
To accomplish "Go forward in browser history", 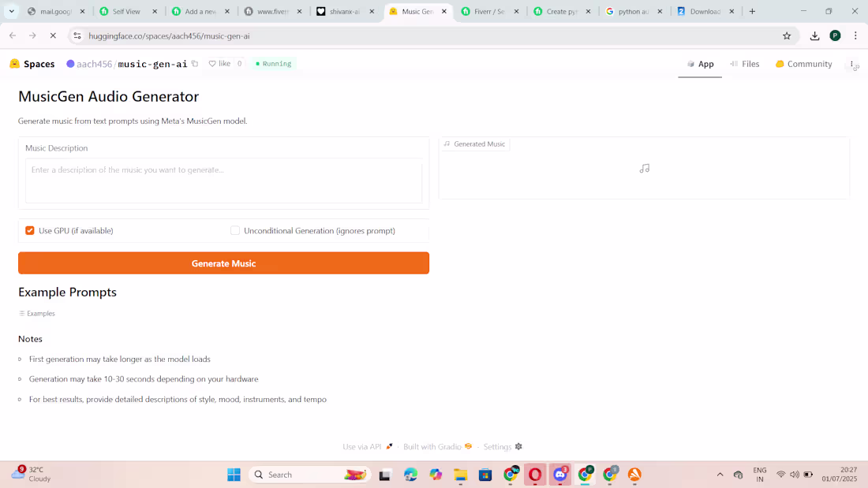I will 32,36.
